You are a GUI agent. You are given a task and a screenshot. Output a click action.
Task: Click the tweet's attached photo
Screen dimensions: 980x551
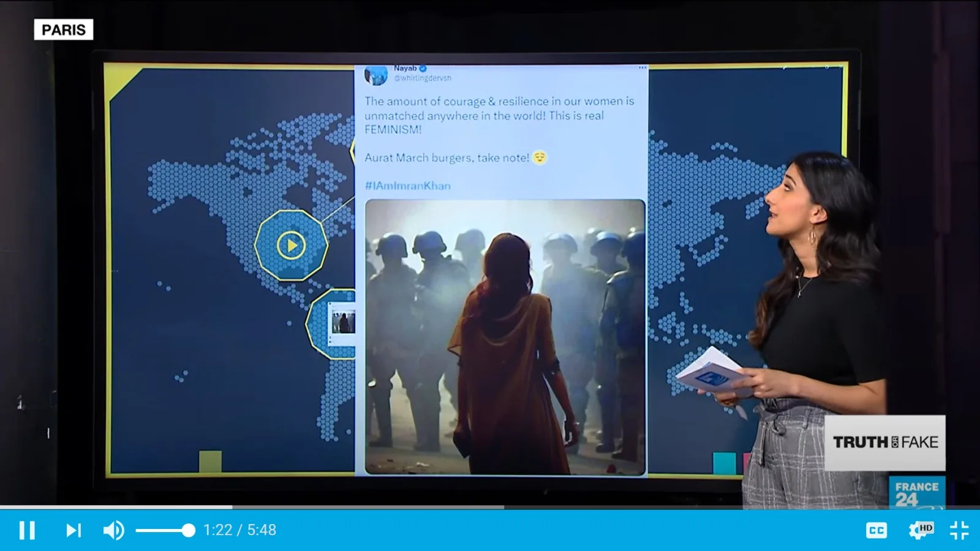click(505, 337)
